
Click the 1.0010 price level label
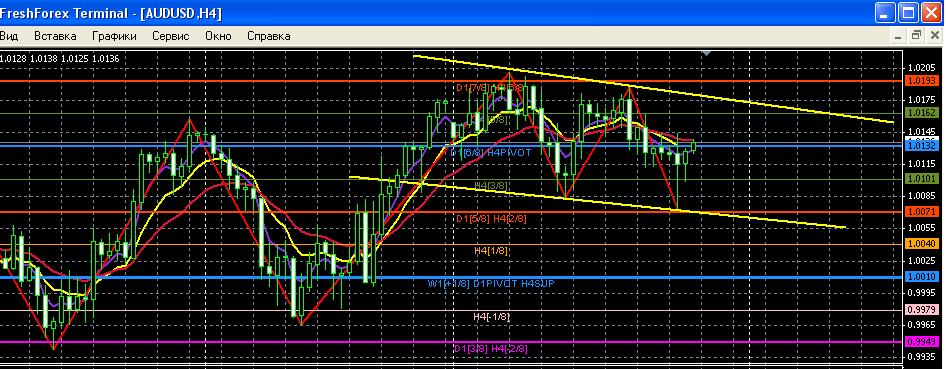click(x=921, y=277)
